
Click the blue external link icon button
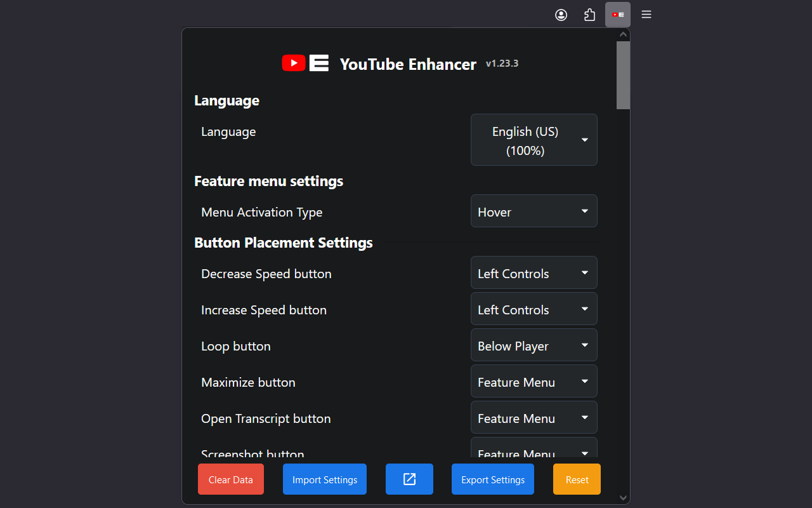click(x=409, y=479)
